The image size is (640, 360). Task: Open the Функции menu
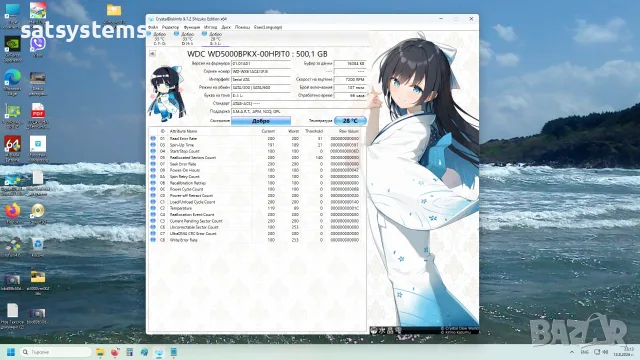pos(192,27)
